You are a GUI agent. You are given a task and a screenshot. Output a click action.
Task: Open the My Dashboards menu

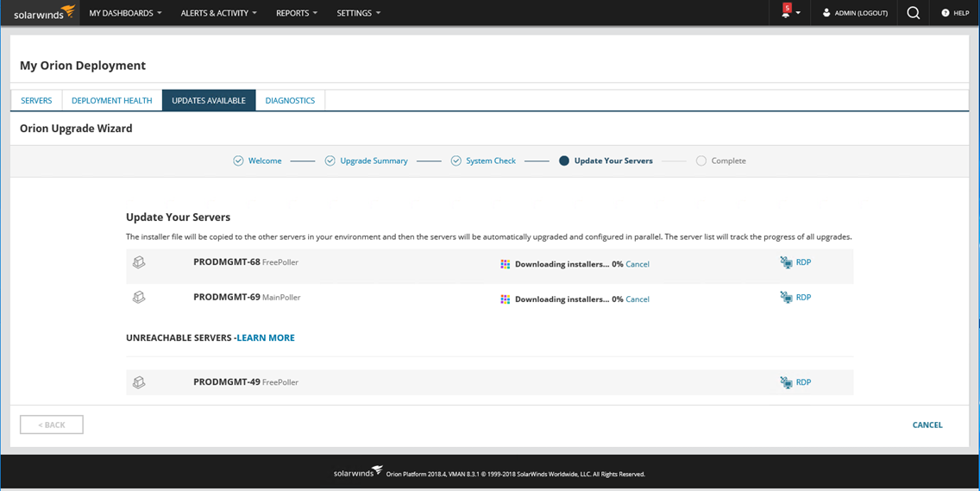point(126,12)
